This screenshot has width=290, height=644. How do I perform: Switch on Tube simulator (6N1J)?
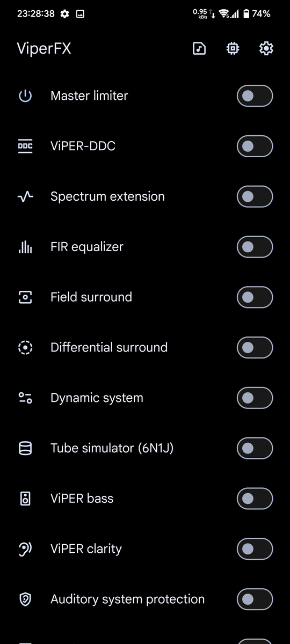255,448
